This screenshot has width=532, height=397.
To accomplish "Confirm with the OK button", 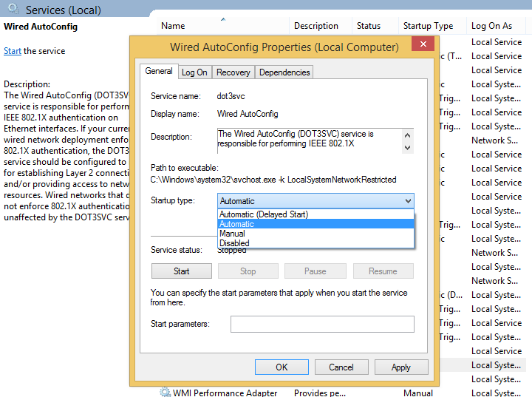I will [282, 367].
